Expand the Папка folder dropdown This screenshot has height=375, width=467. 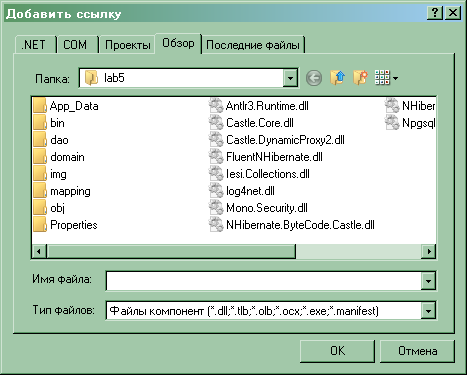(x=290, y=78)
